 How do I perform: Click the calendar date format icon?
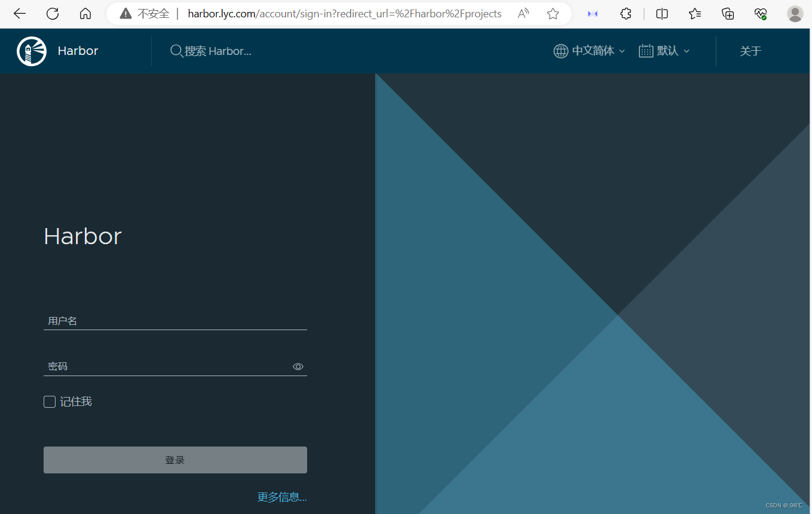(646, 51)
